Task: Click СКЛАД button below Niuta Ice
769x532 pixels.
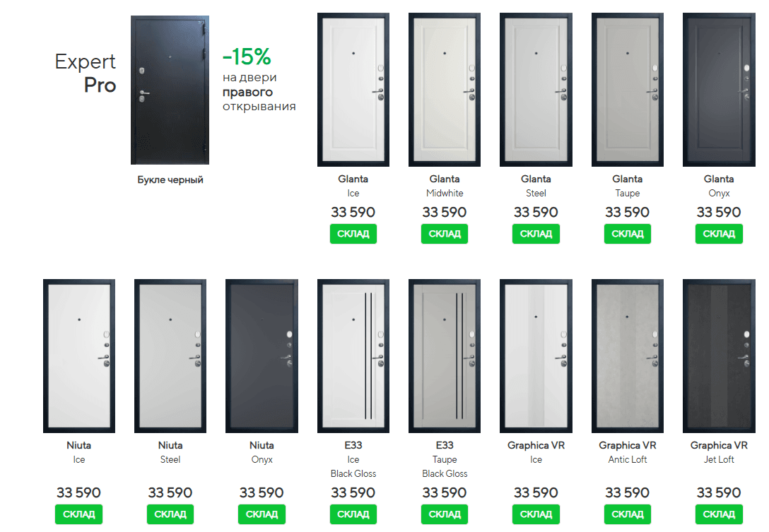Action: (x=79, y=514)
